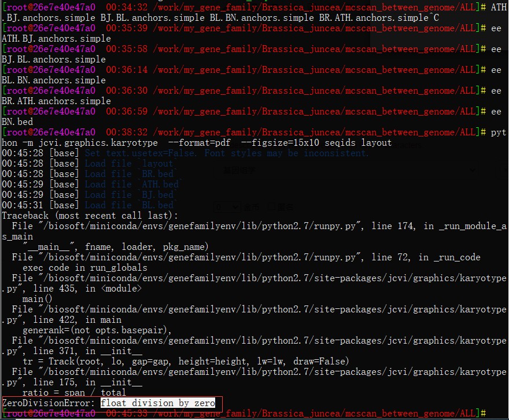
Task: Select the '--format=pdf' option text
Action: 200,143
